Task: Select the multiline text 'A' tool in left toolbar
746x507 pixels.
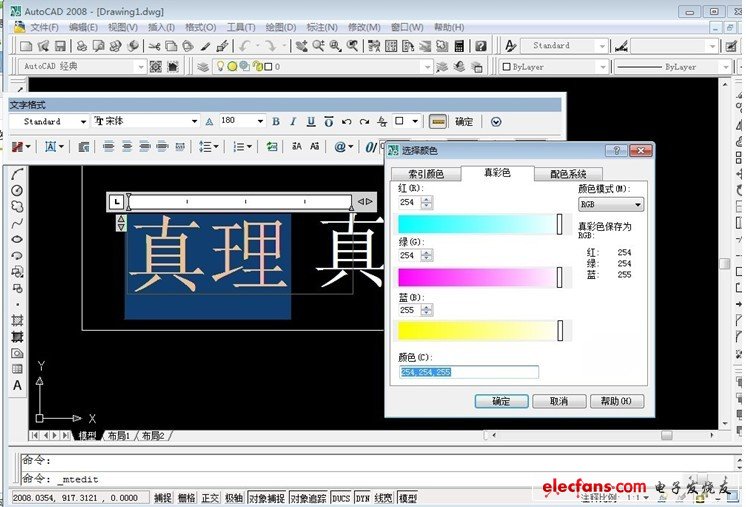Action: (17, 385)
